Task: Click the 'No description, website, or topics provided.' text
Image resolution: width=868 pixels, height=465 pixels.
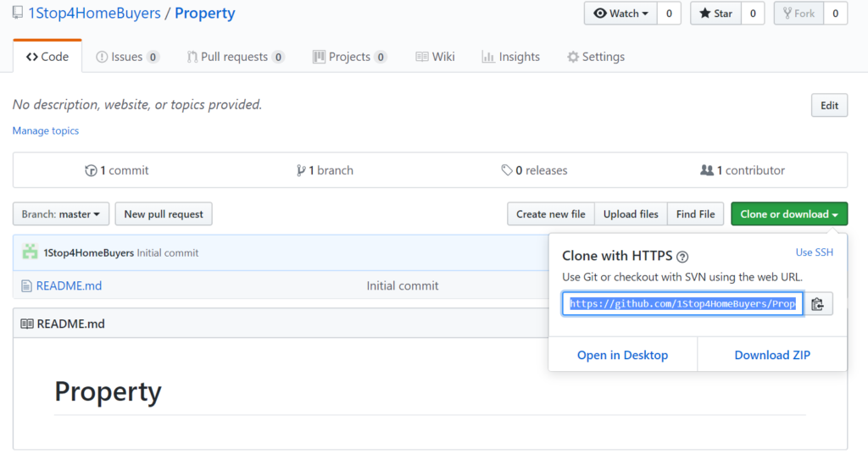Action: tap(137, 104)
